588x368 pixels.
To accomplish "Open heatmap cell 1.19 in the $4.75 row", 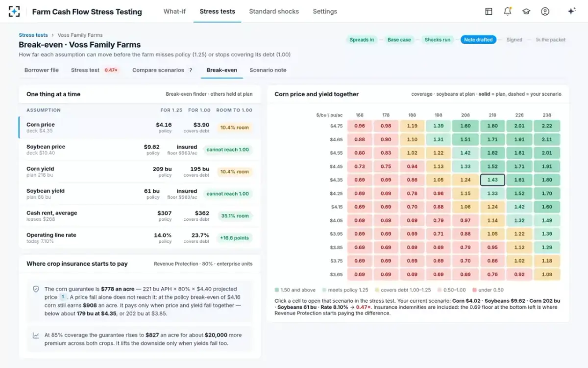I will pos(412,126).
